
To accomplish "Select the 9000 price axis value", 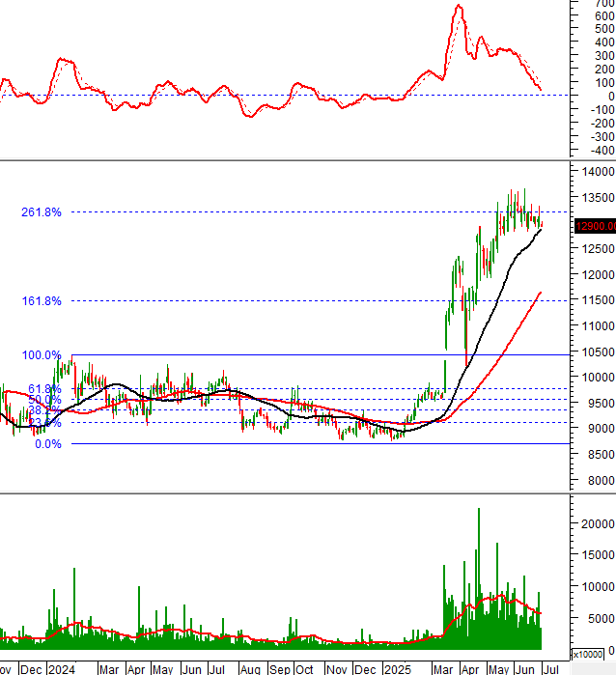I will [601, 429].
